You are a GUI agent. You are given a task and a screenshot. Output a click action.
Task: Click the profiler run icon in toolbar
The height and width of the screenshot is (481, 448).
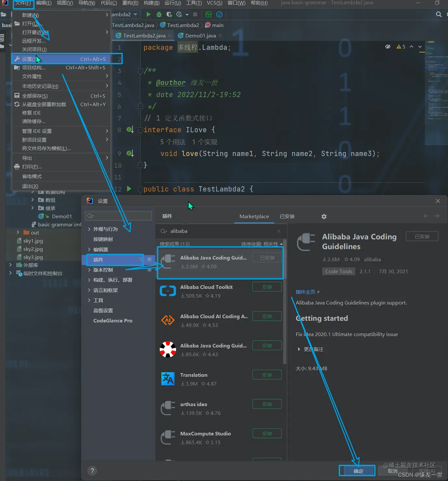(179, 14)
